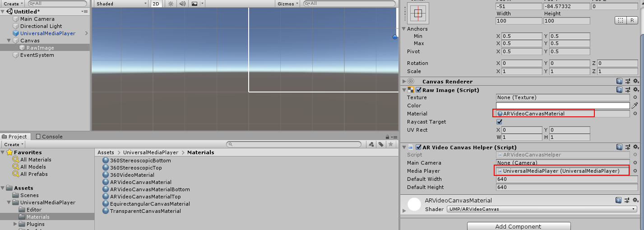The image size is (644, 230).
Task: Disable AR Video Canvas Helper checkbox
Action: [x=418, y=147]
